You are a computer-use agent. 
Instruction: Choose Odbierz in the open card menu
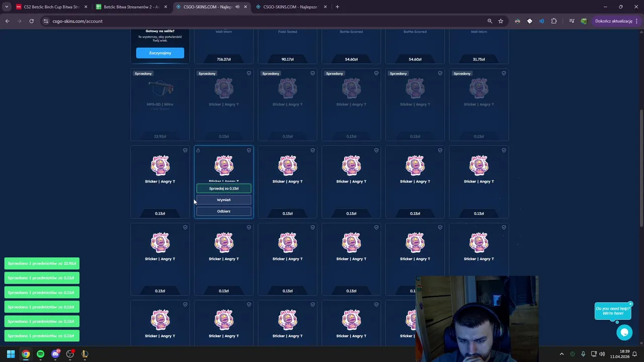pos(224,211)
